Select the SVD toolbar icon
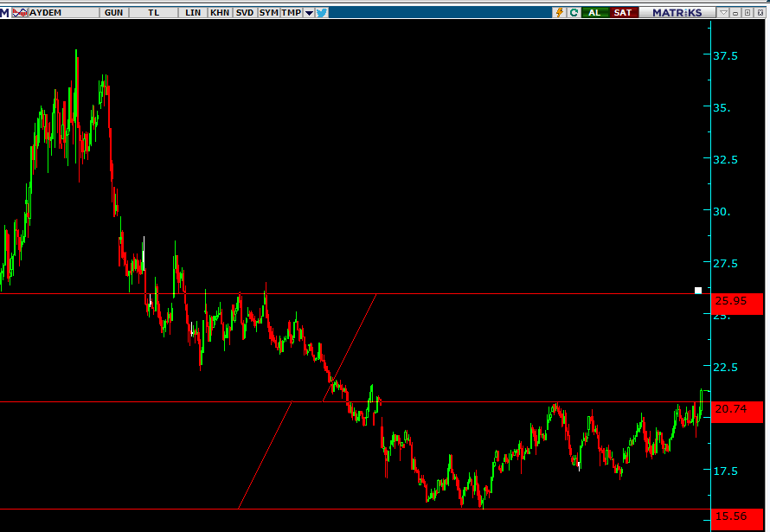This screenshot has width=770, height=532. 243,12
